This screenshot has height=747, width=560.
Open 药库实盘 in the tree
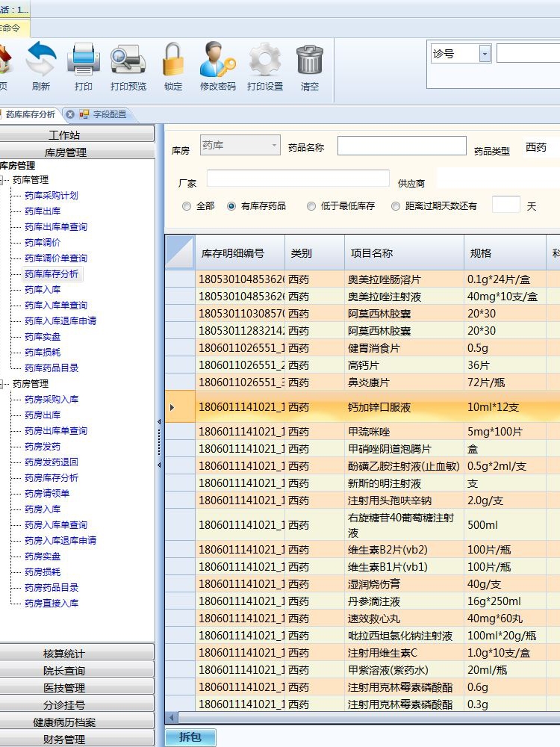43,337
